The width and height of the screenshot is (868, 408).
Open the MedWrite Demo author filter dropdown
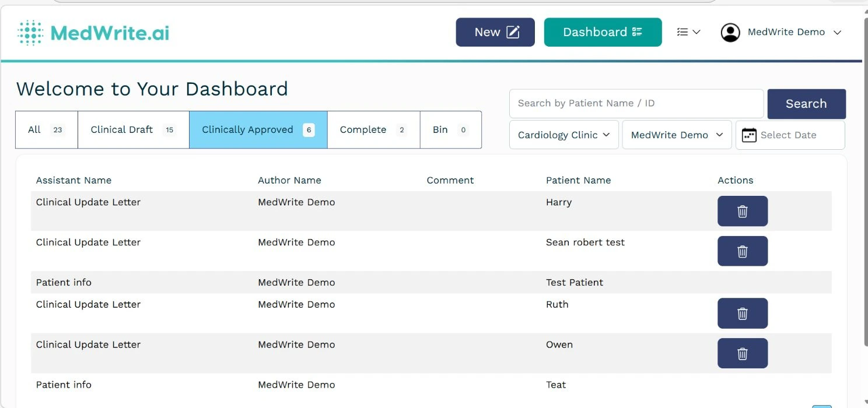(676, 134)
